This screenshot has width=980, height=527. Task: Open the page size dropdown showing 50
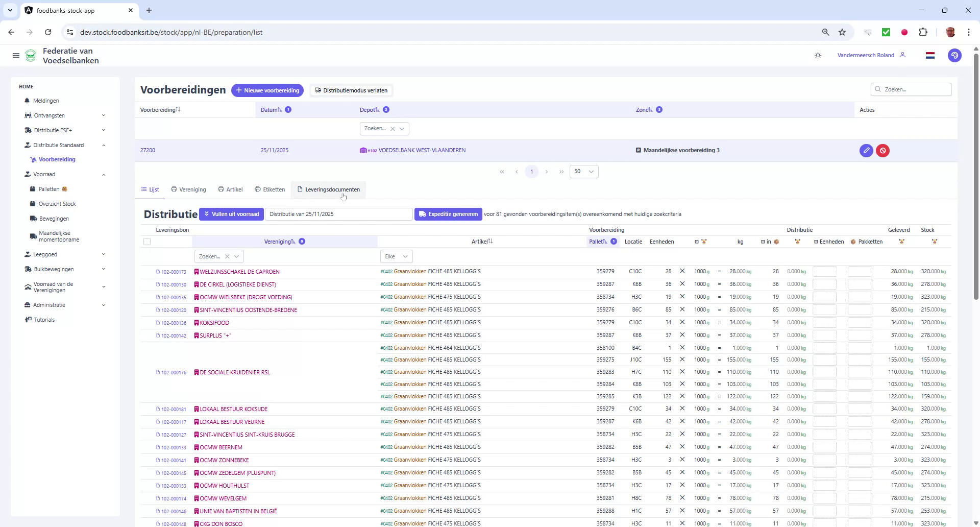click(x=583, y=172)
